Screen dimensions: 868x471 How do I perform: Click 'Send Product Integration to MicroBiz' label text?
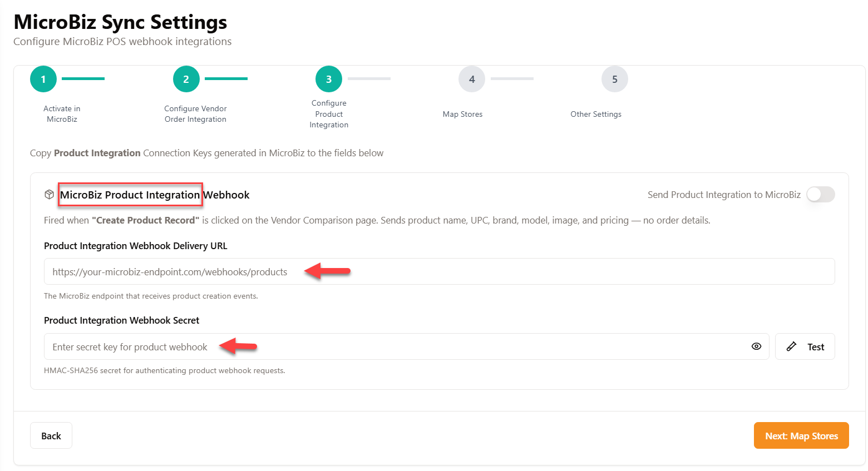(x=724, y=195)
